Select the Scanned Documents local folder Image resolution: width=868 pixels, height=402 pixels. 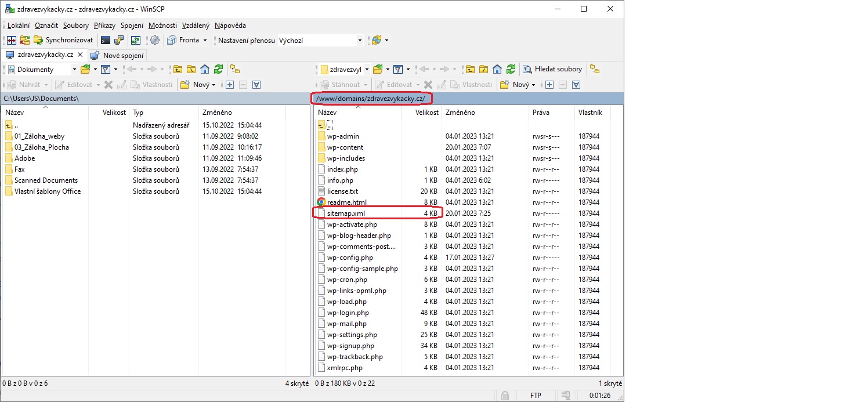(x=46, y=180)
